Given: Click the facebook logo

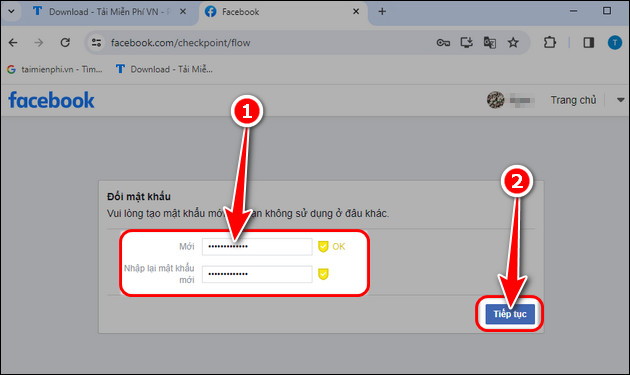Looking at the screenshot, I should [51, 100].
